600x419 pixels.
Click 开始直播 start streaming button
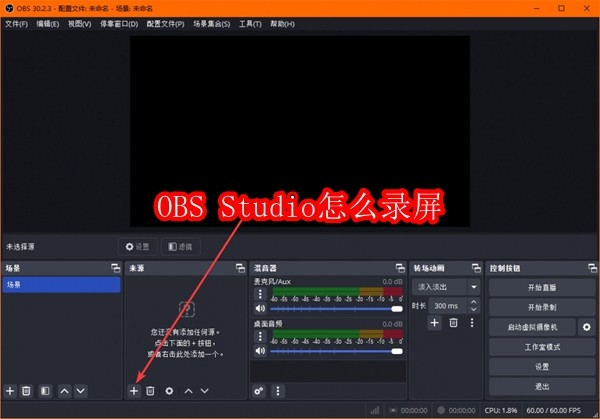pos(542,287)
